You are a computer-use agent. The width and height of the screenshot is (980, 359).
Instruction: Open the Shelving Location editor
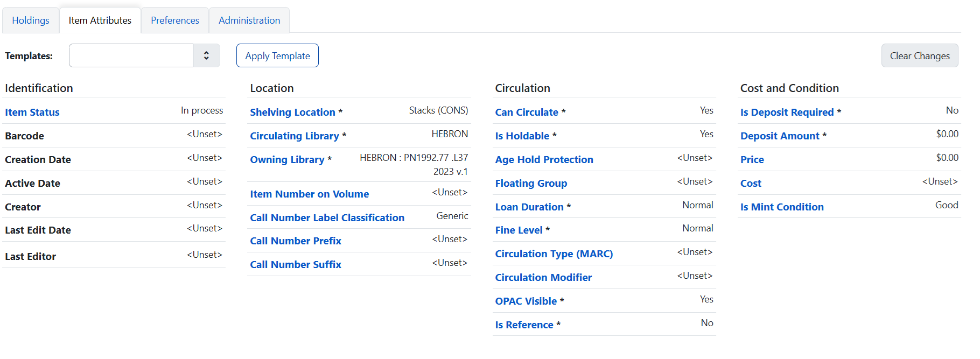[292, 112]
